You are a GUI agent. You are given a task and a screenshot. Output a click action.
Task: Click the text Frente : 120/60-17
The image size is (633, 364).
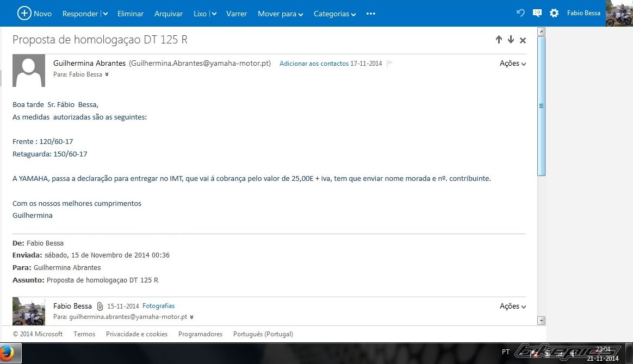pyautogui.click(x=43, y=141)
